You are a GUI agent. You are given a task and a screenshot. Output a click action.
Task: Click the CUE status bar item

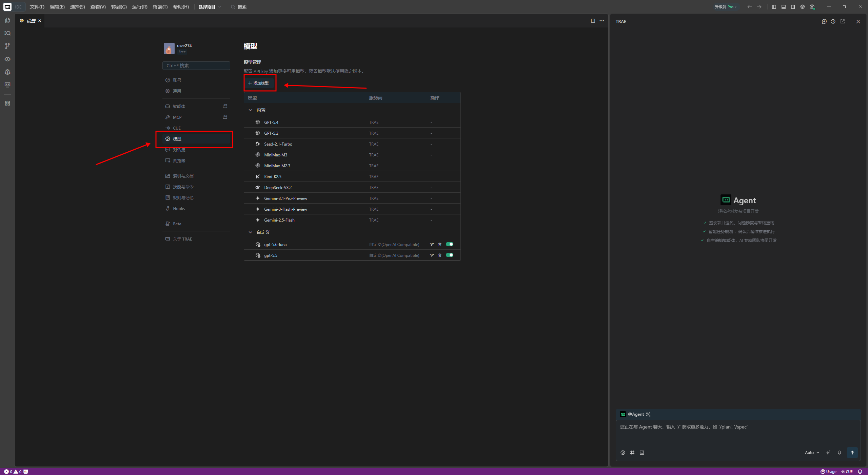(847, 472)
